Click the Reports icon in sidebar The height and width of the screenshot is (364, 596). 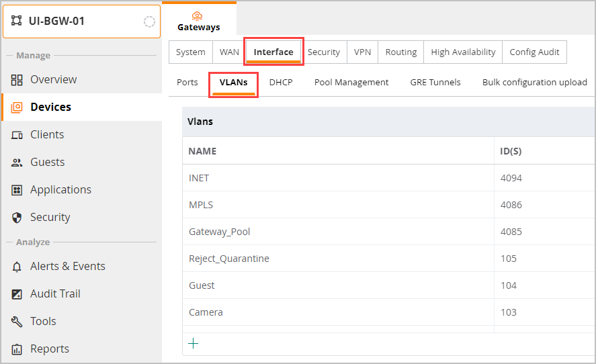(x=17, y=349)
